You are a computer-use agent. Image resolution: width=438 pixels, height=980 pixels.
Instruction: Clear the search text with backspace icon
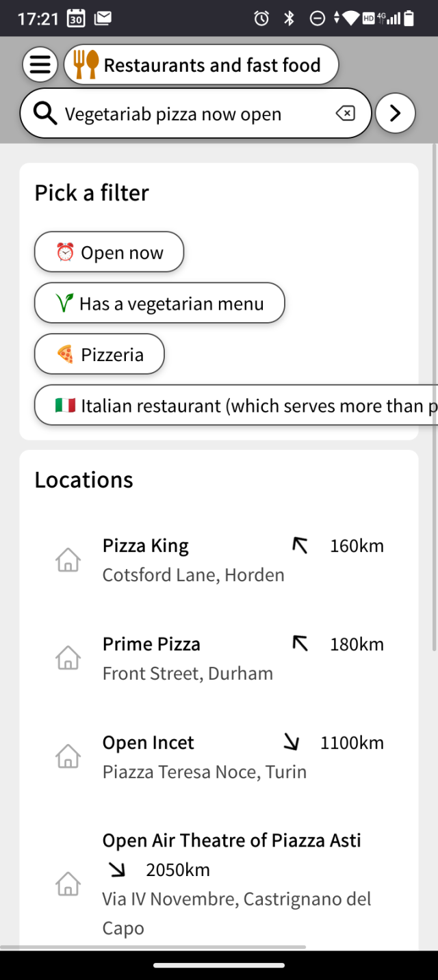click(x=346, y=114)
